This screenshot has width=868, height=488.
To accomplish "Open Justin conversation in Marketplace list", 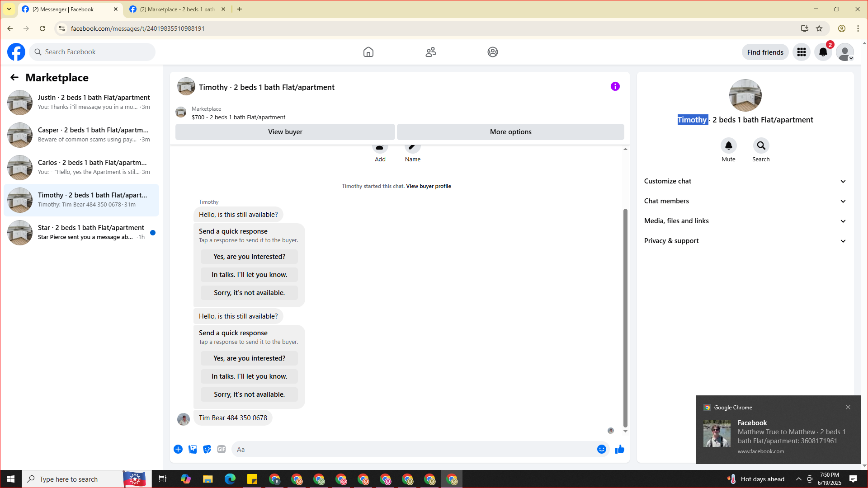I will coord(81,103).
